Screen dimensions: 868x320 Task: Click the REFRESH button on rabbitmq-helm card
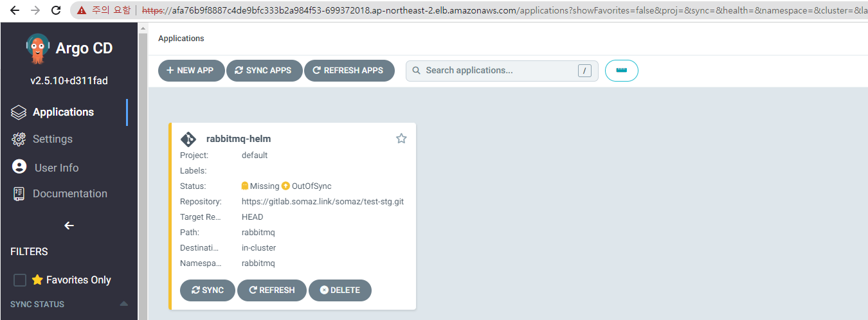pos(271,290)
